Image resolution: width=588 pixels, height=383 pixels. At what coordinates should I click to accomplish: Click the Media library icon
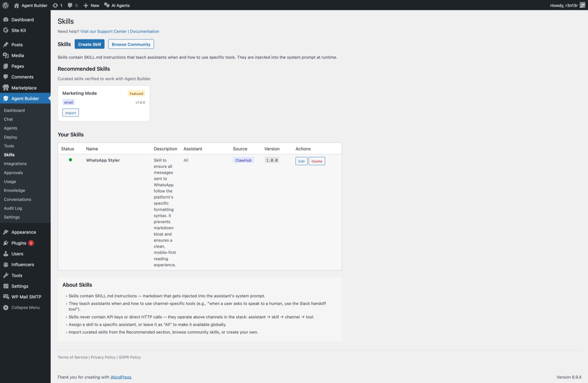[x=6, y=55]
